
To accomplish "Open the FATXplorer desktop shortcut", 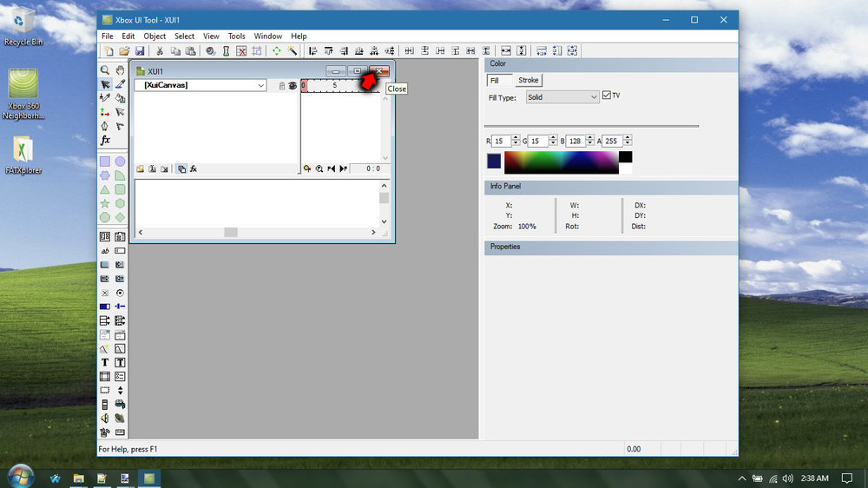I will coord(23,155).
